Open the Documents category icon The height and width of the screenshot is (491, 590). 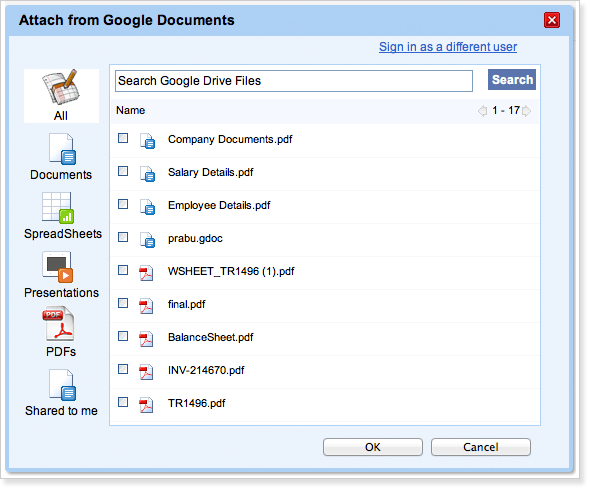tap(62, 149)
